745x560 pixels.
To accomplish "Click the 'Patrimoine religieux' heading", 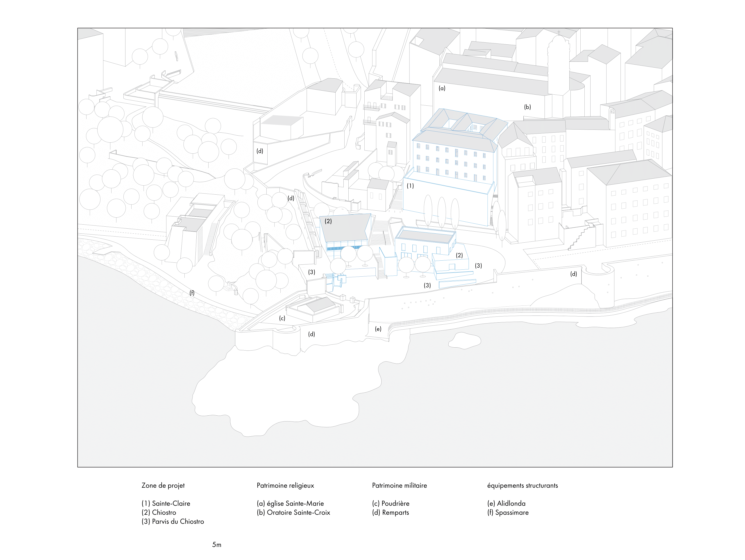I will pyautogui.click(x=285, y=485).
